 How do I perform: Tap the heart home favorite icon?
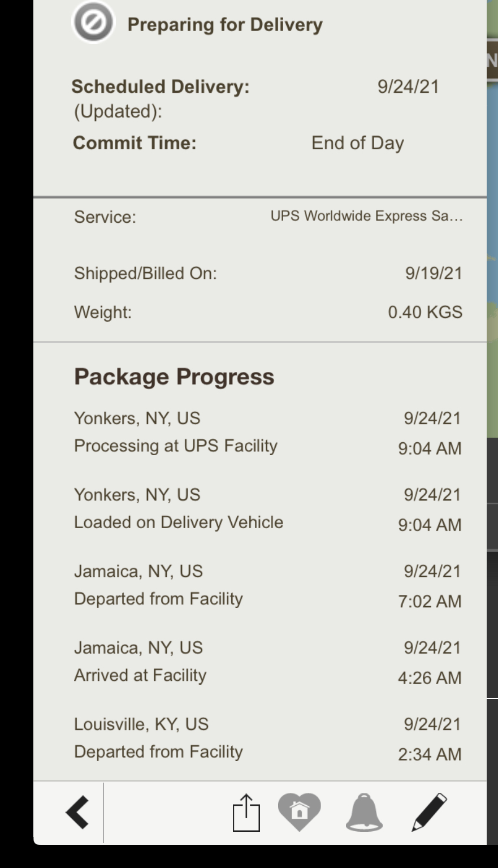[300, 811]
